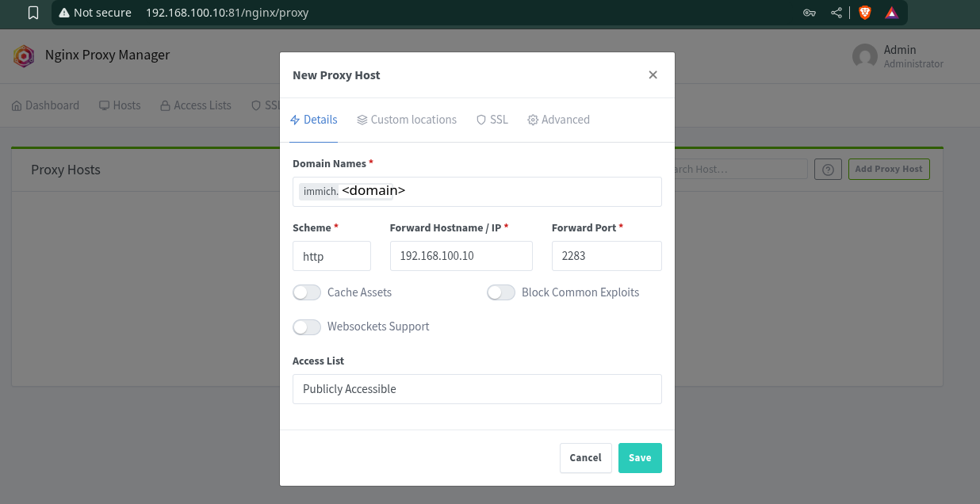Click the Cancel button
980x504 pixels.
[x=585, y=457]
